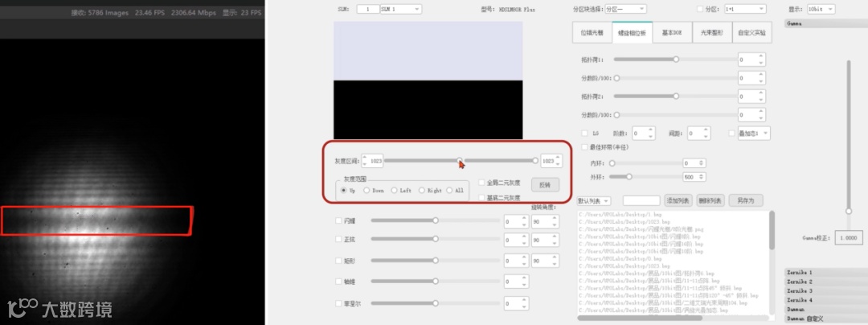Switch to the 位错光栅 tab
Image resolution: width=868 pixels, height=325 pixels.
592,33
